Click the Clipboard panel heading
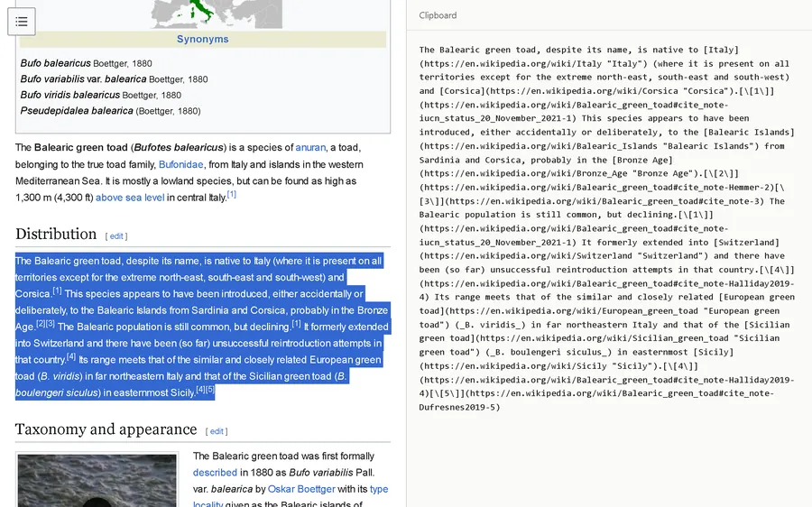This screenshot has height=507, width=812. click(438, 15)
